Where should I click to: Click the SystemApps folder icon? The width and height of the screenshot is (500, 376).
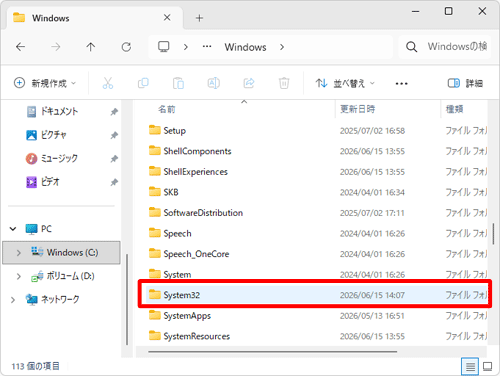155,315
